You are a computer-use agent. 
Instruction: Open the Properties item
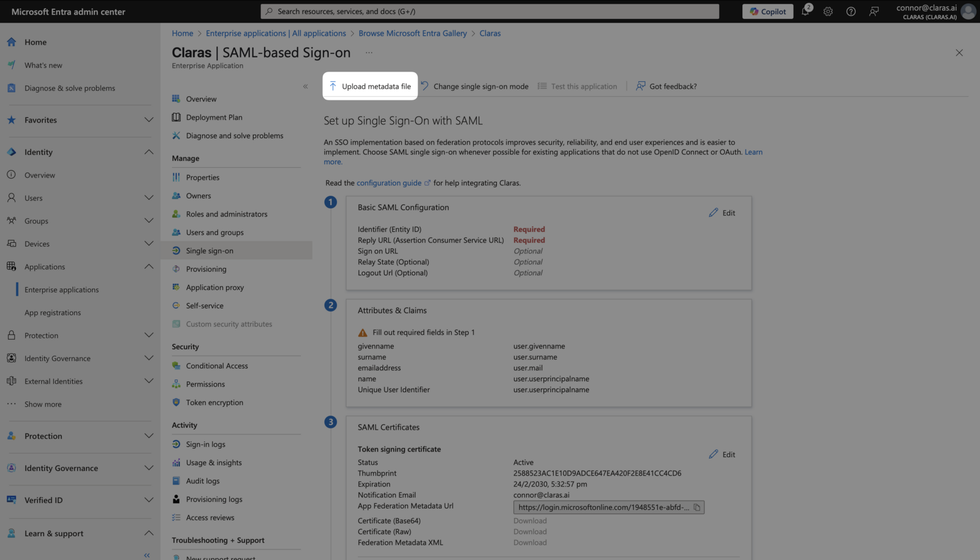[x=203, y=177]
